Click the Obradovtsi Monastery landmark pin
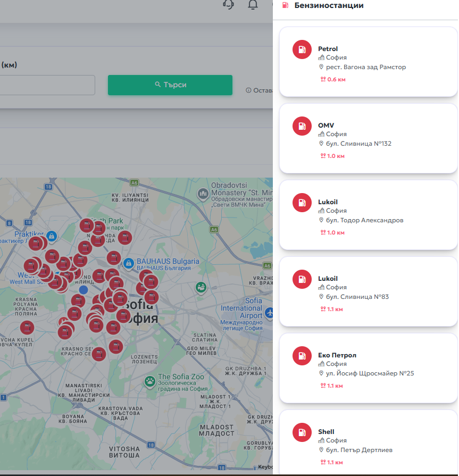The width and height of the screenshot is (459, 476). click(203, 194)
